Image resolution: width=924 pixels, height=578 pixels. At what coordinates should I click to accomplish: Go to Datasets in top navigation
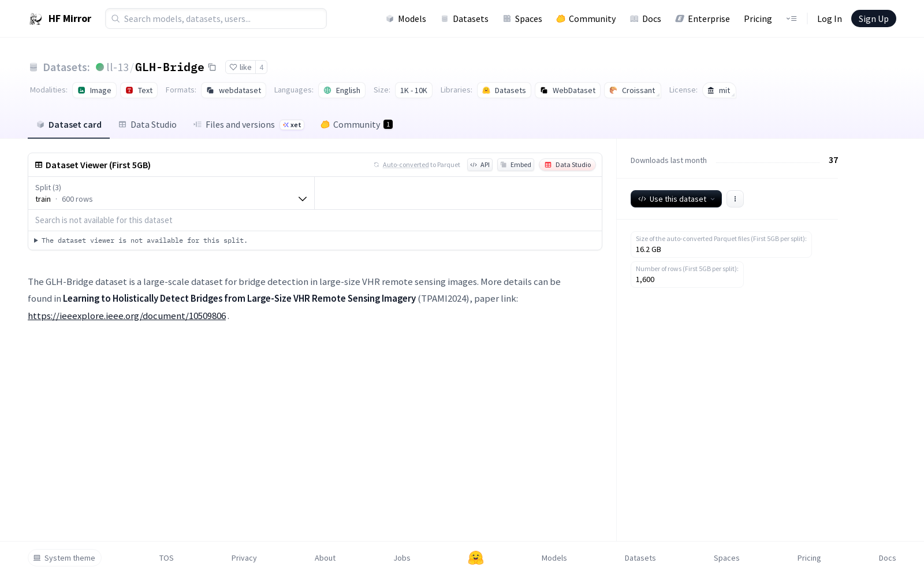click(x=465, y=18)
